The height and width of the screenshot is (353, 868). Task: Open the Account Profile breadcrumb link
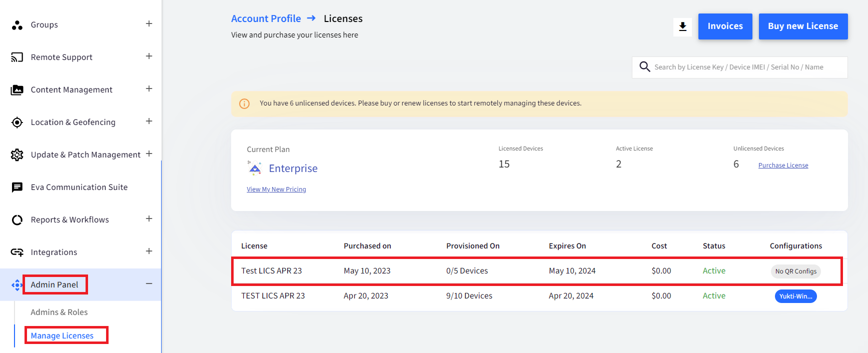tap(266, 18)
